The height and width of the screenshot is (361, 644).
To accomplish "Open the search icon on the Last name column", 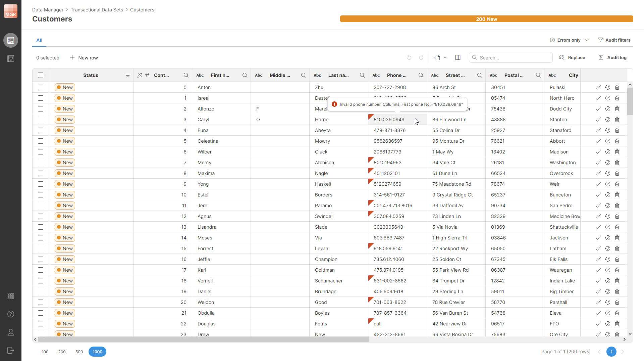I will [x=362, y=75].
